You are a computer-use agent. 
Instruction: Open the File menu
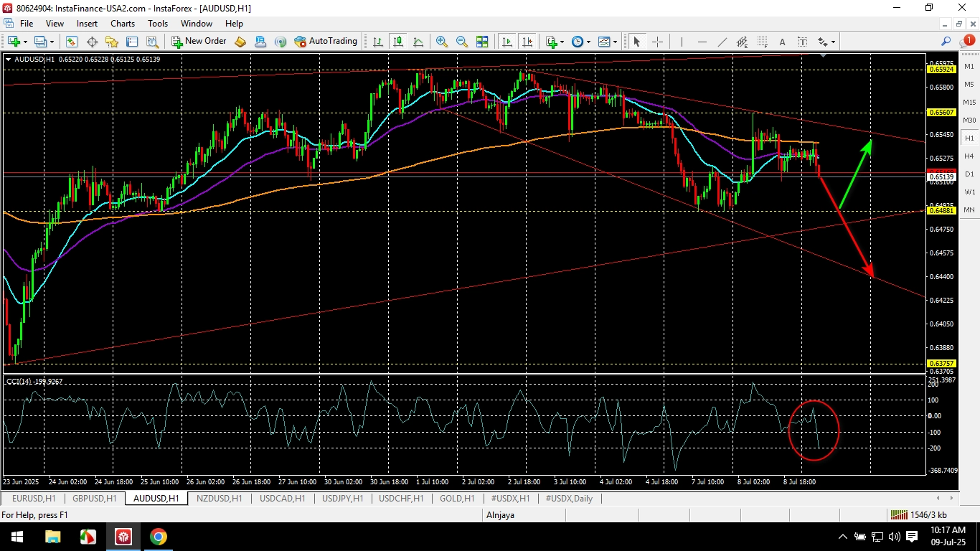[x=27, y=24]
